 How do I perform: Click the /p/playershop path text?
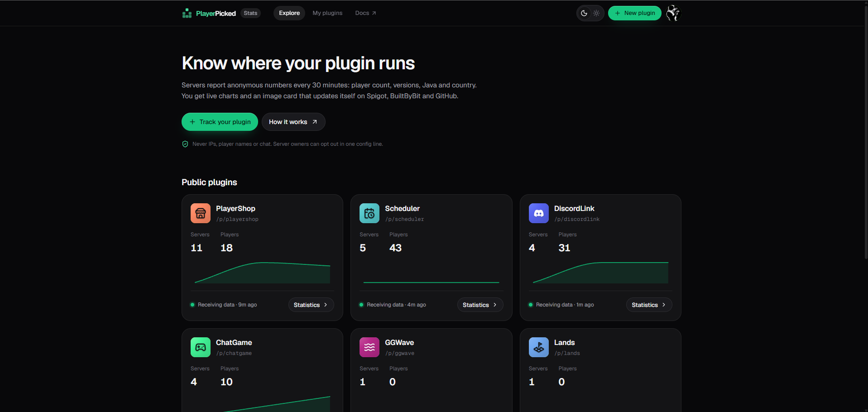click(x=237, y=219)
